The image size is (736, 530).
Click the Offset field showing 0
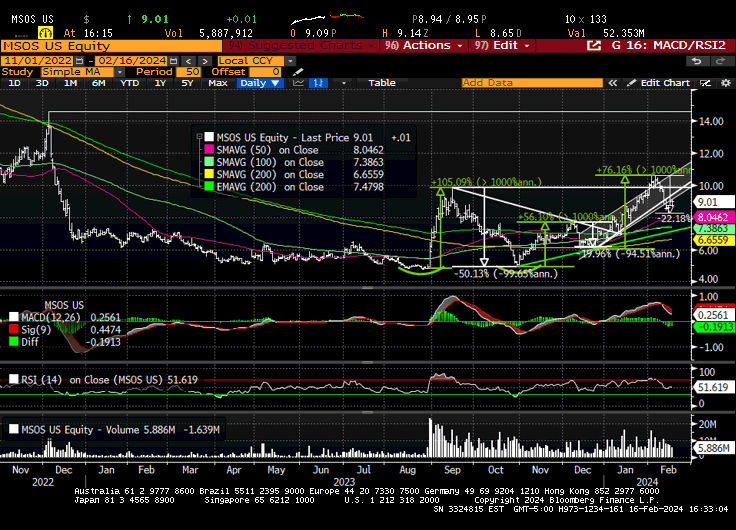265,72
